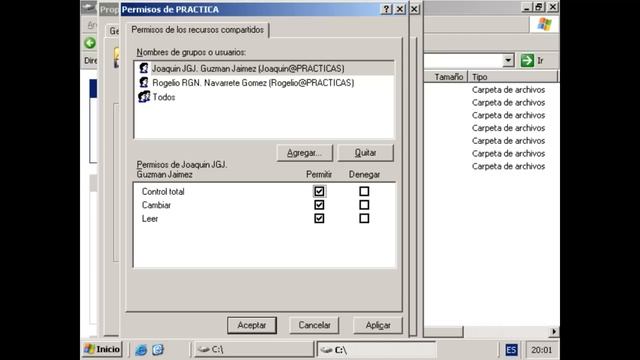The image size is (640, 360).
Task: Sort by the Tipo column header
Action: pyautogui.click(x=513, y=77)
